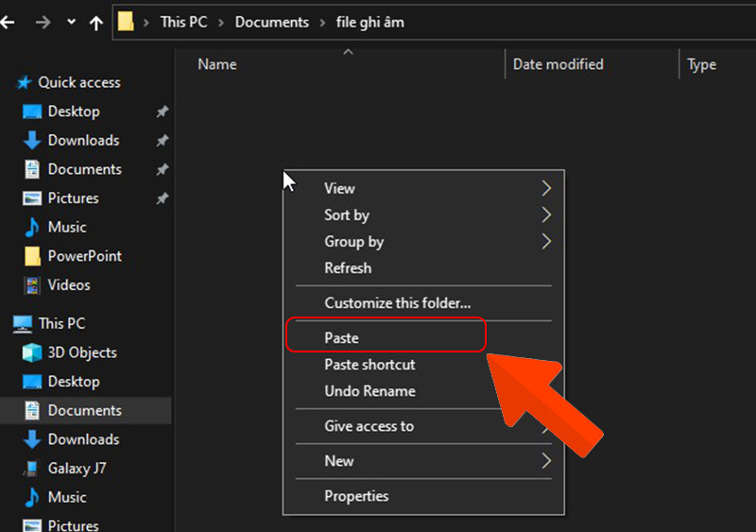Open Music under Quick access
The height and width of the screenshot is (532, 756).
pyautogui.click(x=67, y=227)
